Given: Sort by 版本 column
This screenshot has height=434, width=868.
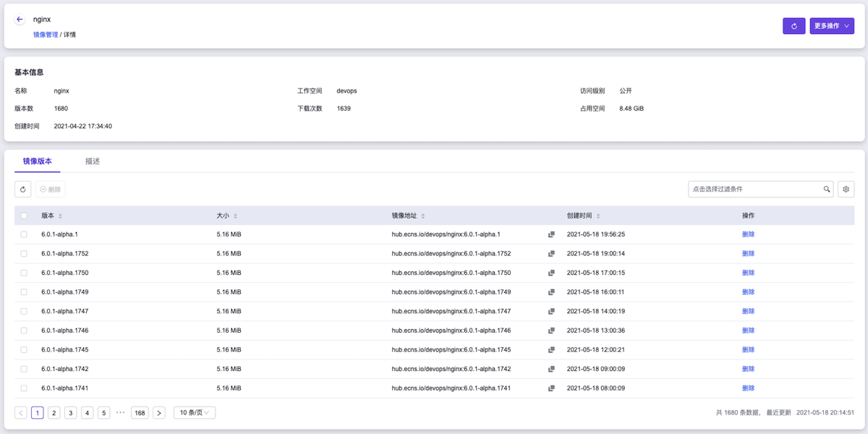Looking at the screenshot, I should (60, 216).
